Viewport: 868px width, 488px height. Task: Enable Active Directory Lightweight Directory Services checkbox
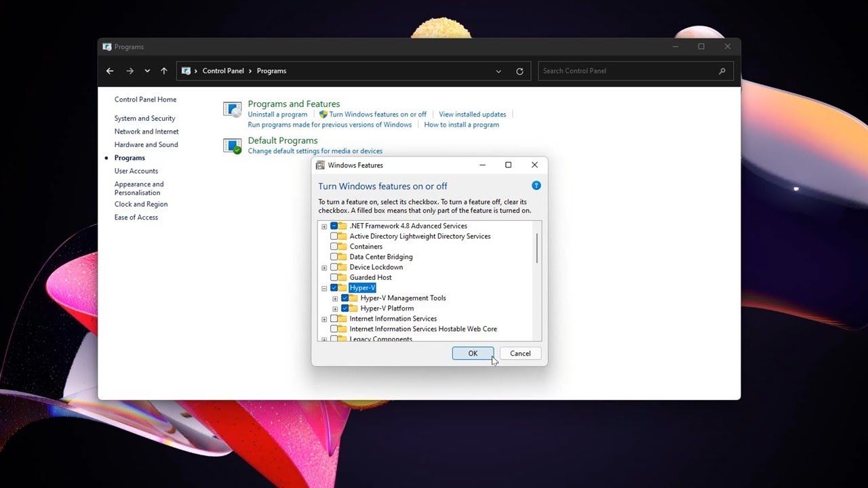click(334, 237)
